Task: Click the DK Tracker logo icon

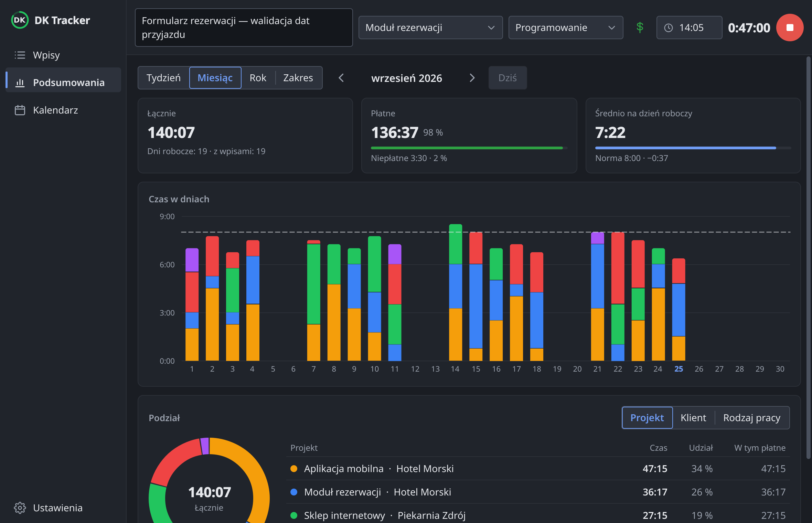Action: [20, 20]
